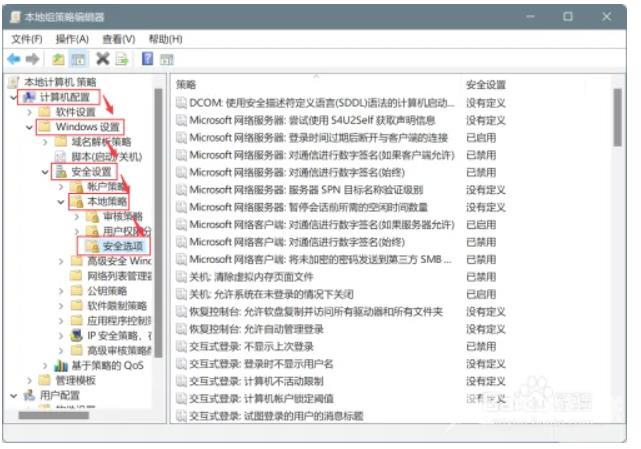The width and height of the screenshot is (641, 449).
Task: Expand the 软件设置 node
Action: click(29, 112)
